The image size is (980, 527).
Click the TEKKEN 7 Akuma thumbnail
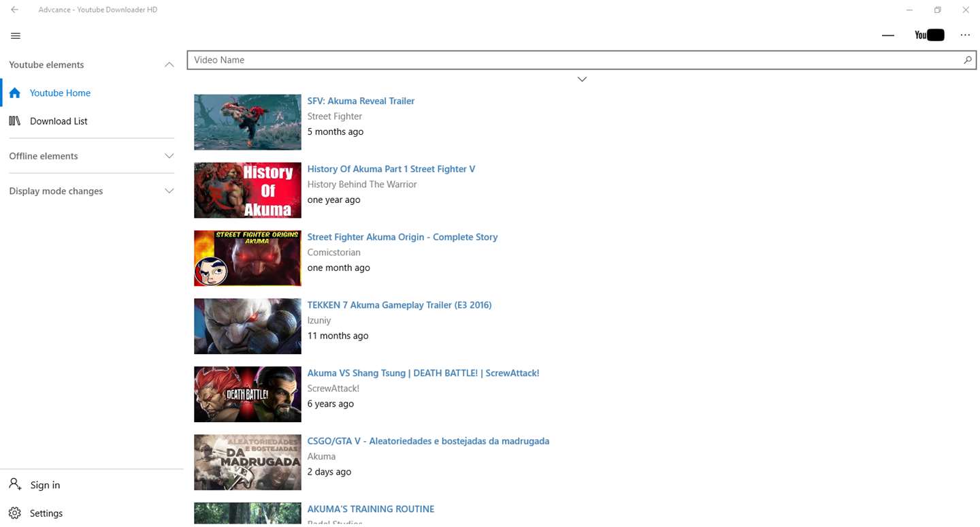[x=248, y=326]
